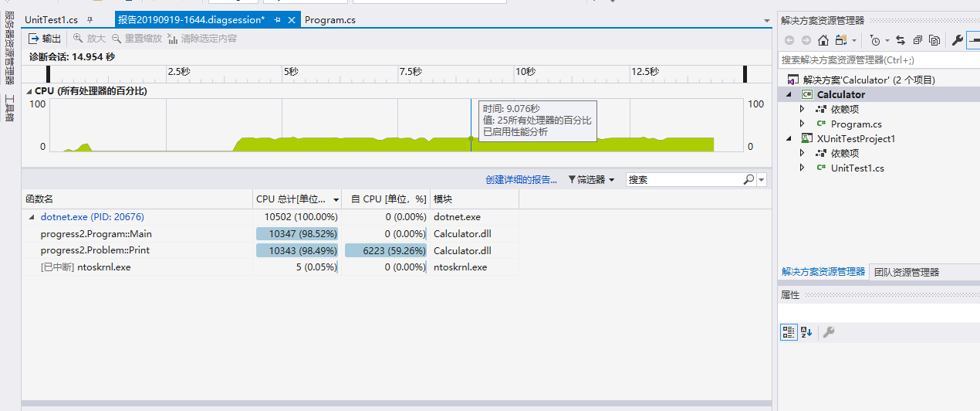Select the [已中断] ntoskrnl.exe row

click(x=270, y=267)
